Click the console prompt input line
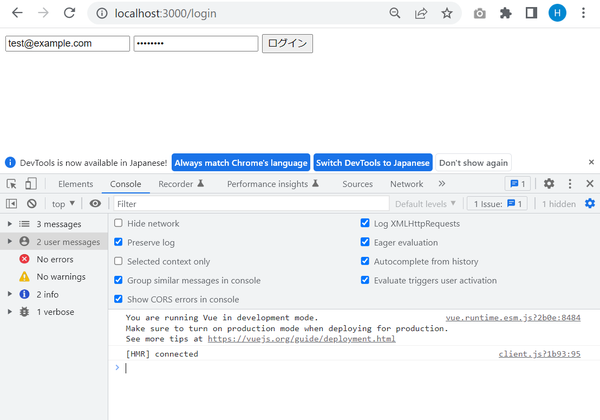Viewport: 600px width, 420px height. tap(352, 368)
